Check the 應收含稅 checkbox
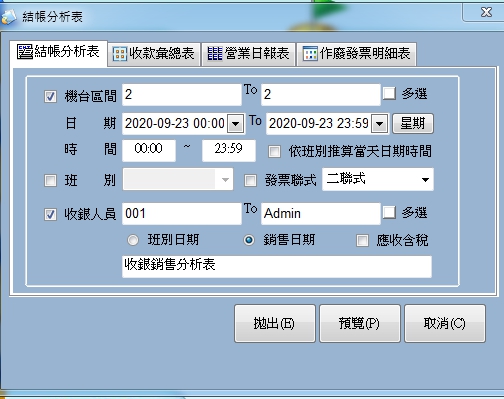This screenshot has width=504, height=399. (x=362, y=240)
